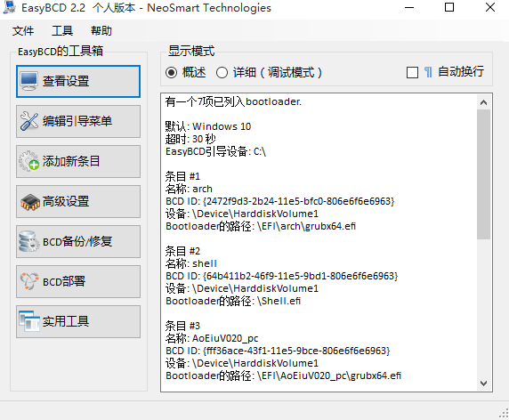Minimize the EasyBCD window
The image size is (509, 420).
coord(409,7)
